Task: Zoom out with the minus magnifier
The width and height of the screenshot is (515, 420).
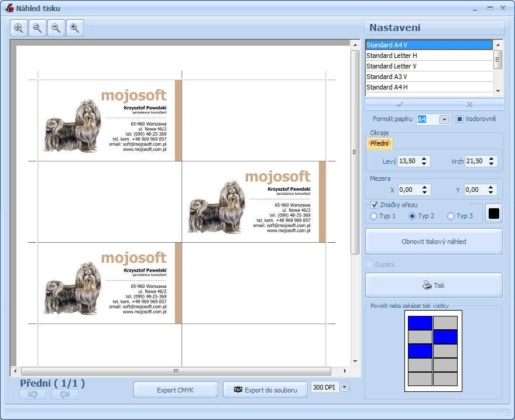Action: (x=56, y=28)
